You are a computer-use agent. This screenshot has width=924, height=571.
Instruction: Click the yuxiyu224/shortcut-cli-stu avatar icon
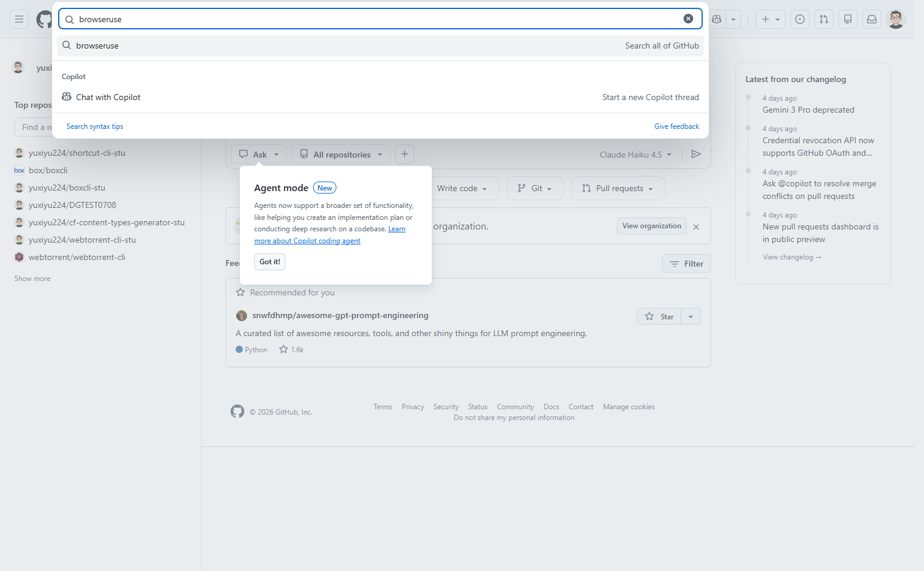[19, 153]
